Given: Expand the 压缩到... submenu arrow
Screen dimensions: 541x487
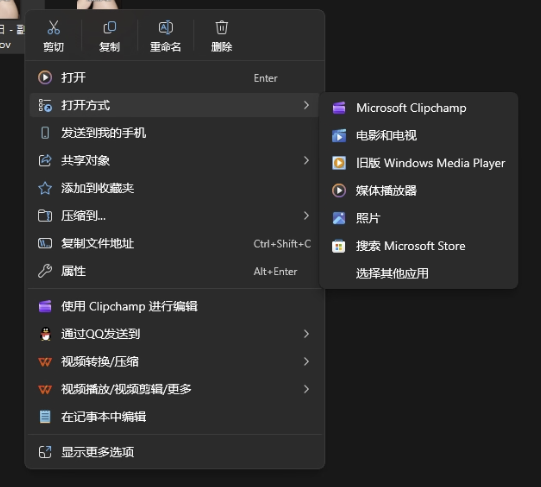Looking at the screenshot, I should click(306, 216).
